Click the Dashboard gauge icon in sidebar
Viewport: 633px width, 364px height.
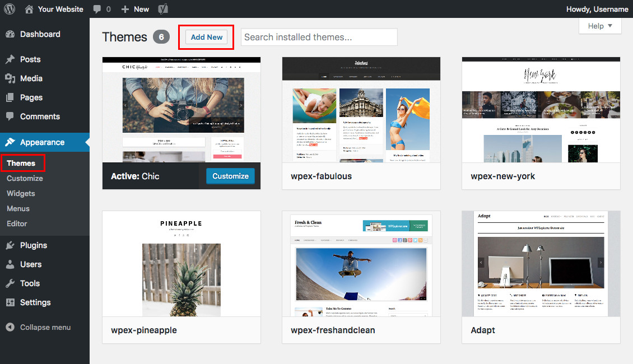click(10, 34)
